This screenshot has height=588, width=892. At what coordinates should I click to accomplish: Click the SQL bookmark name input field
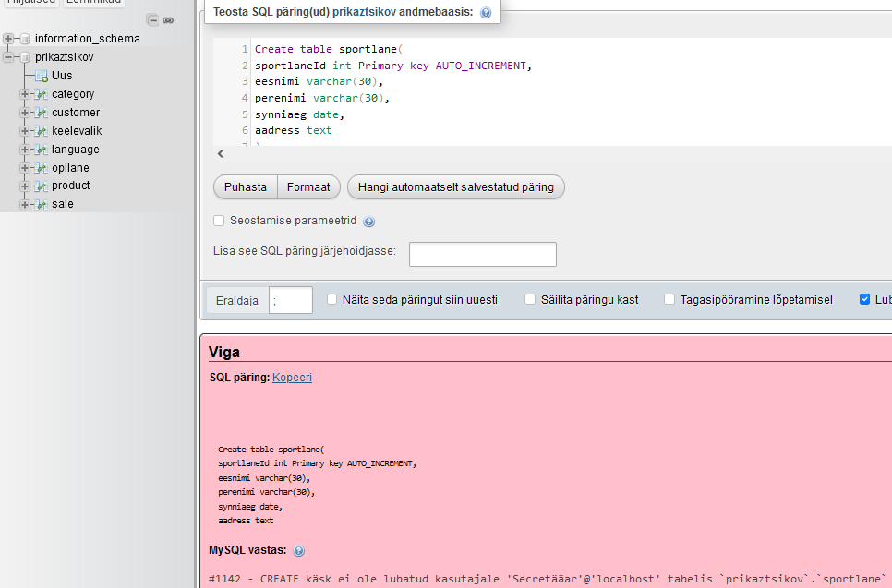(x=482, y=254)
